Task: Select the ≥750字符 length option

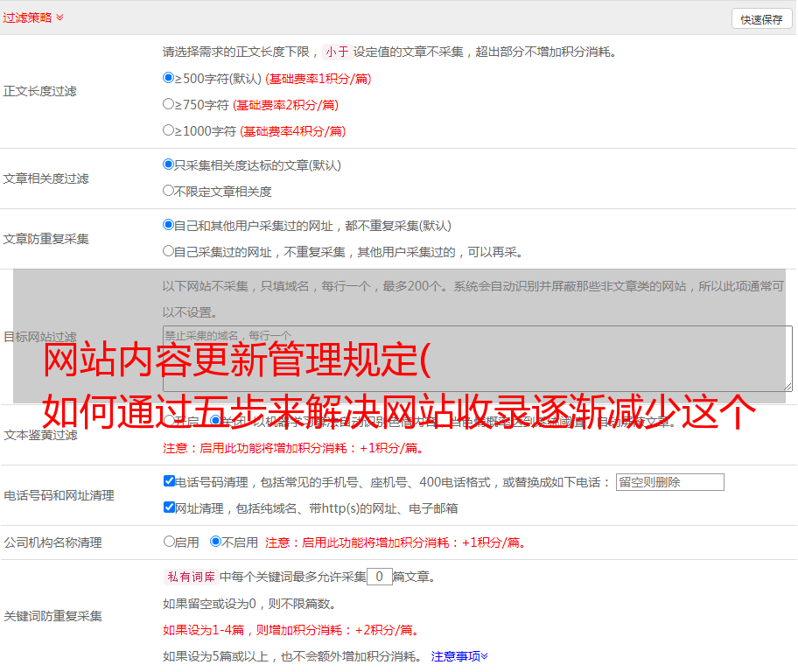Action: (x=169, y=104)
